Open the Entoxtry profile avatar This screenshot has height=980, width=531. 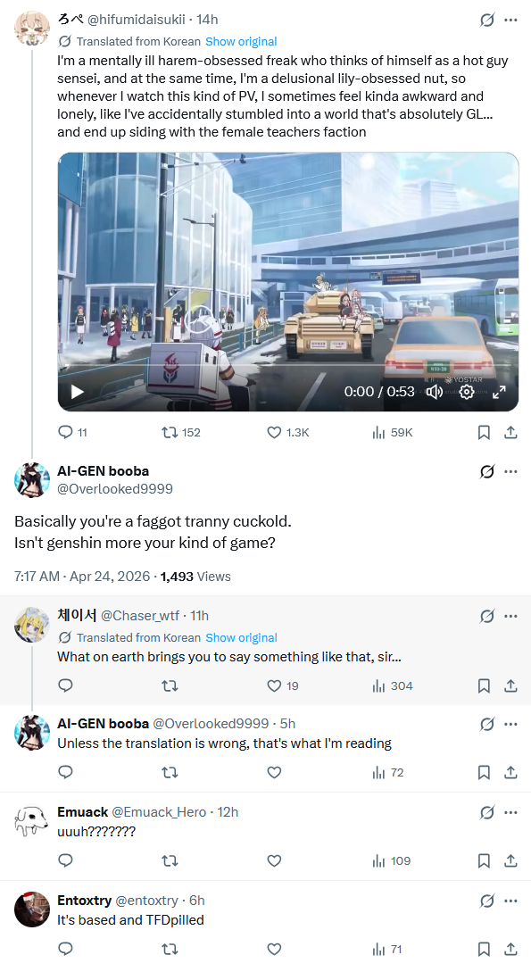(32, 909)
